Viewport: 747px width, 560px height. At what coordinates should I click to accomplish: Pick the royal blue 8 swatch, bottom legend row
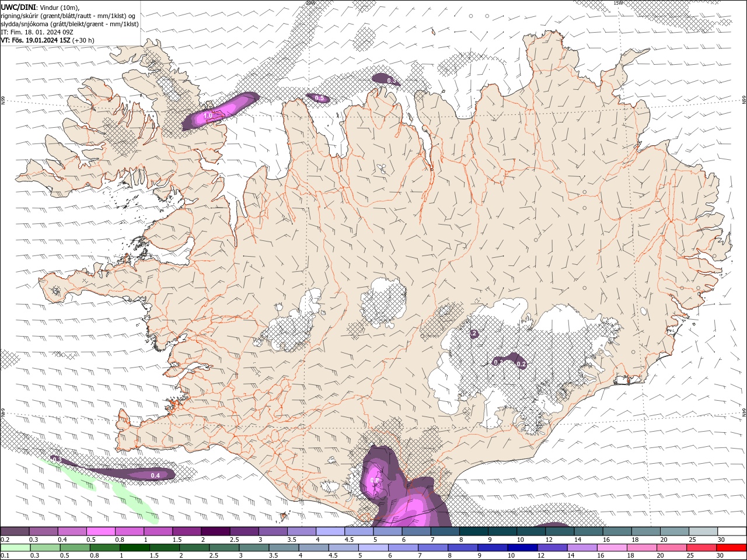pos(463,548)
